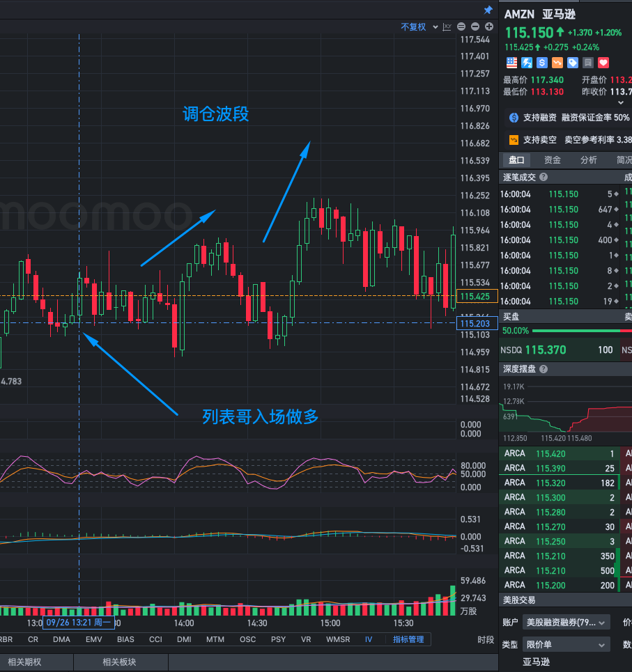This screenshot has width=632, height=672.
Task: Zoom in the chart with plus icon
Action: (x=488, y=26)
